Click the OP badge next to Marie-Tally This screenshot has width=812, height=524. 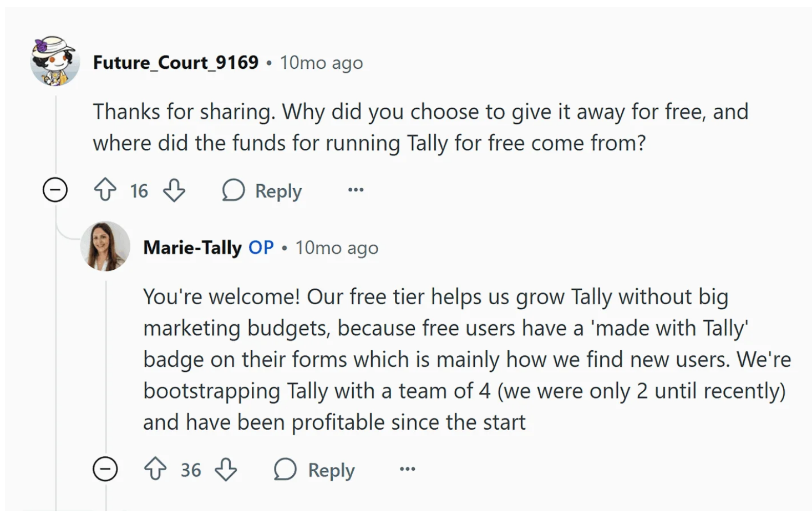pos(261,248)
